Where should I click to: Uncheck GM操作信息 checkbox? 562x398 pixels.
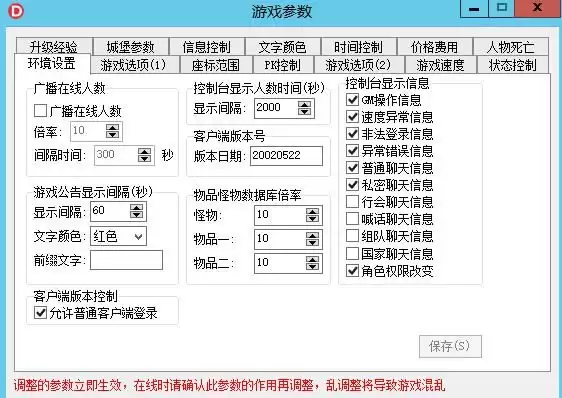353,99
